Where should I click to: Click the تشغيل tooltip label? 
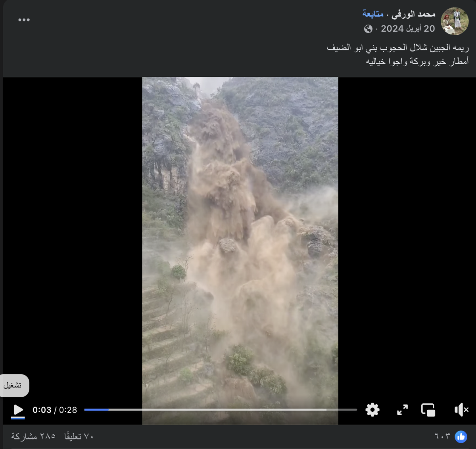[x=13, y=385]
